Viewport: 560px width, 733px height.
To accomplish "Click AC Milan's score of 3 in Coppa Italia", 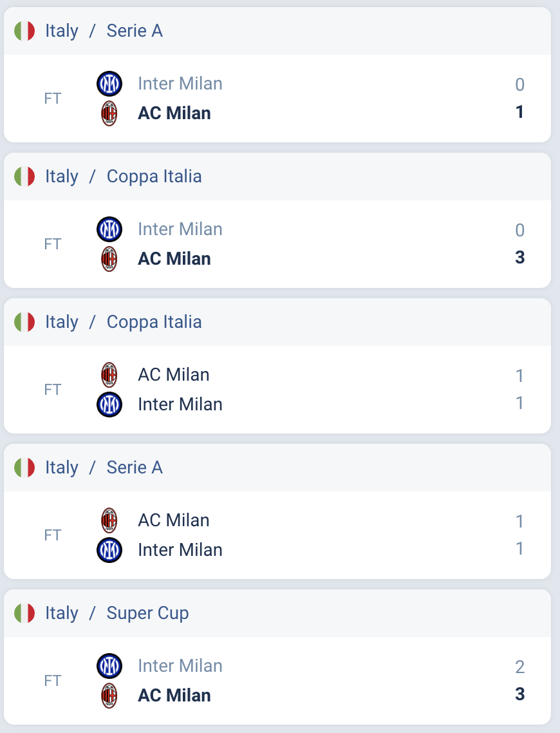I will point(520,258).
